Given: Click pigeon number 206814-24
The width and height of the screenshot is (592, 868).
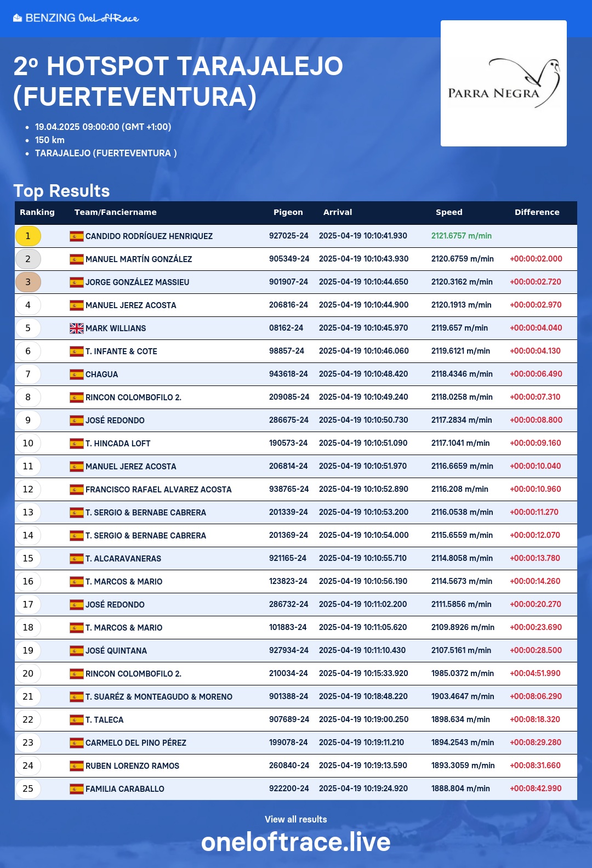Looking at the screenshot, I should tap(288, 466).
